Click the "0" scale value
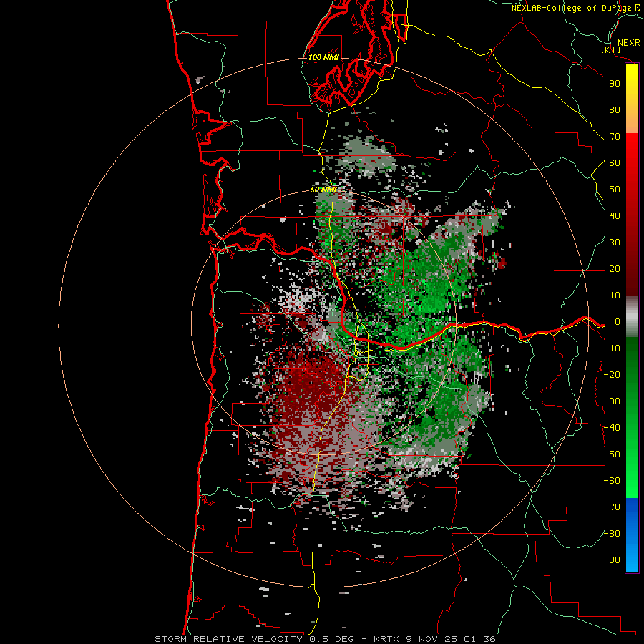Viewport: 644px width, 644px height. point(618,322)
